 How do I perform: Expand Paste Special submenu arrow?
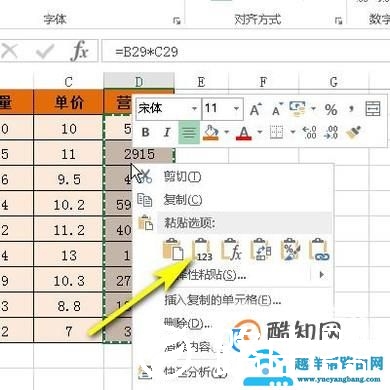click(x=321, y=275)
